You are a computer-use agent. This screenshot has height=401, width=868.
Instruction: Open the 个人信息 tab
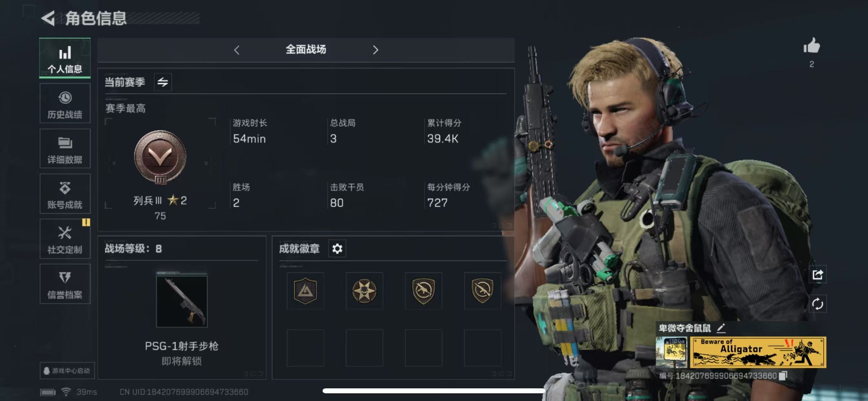pyautogui.click(x=65, y=58)
